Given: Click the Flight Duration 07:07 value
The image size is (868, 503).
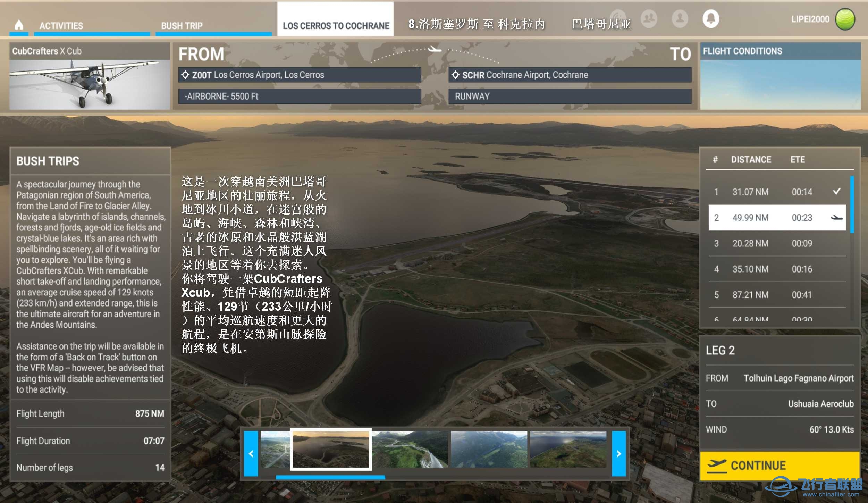Looking at the screenshot, I should [154, 441].
